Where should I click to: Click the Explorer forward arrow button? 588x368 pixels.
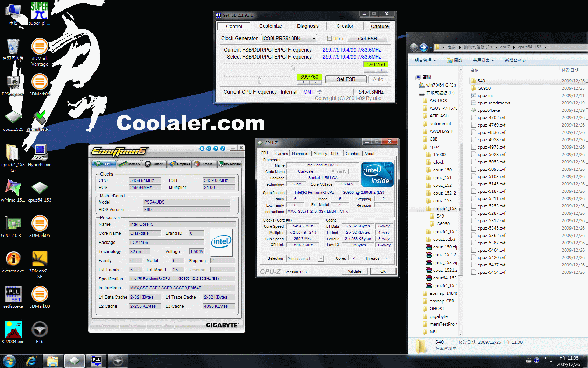point(423,47)
